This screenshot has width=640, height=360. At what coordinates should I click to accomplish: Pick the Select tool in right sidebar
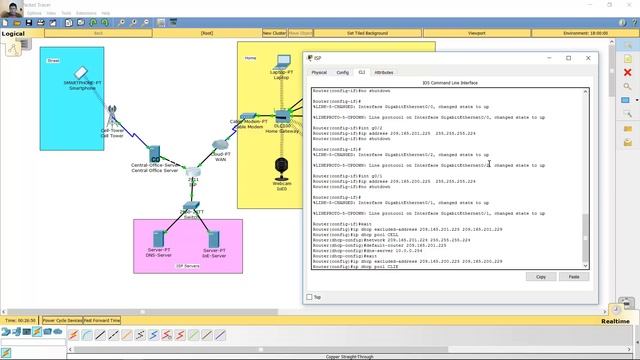click(x=628, y=45)
